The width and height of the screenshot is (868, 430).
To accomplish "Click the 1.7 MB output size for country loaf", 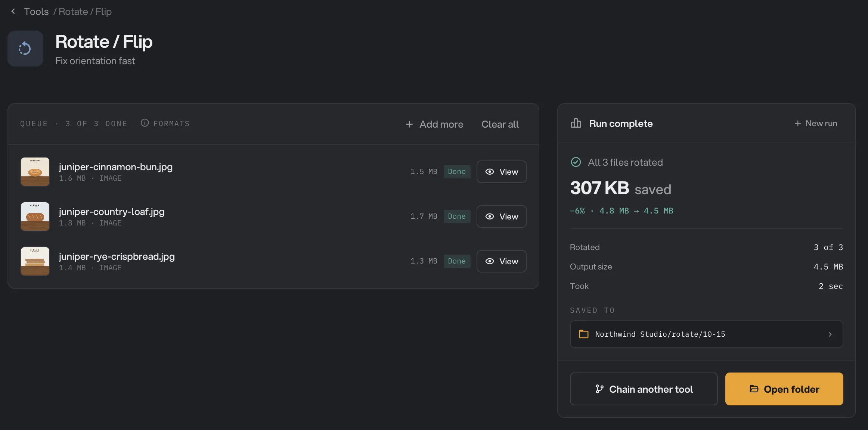I will coord(424,216).
